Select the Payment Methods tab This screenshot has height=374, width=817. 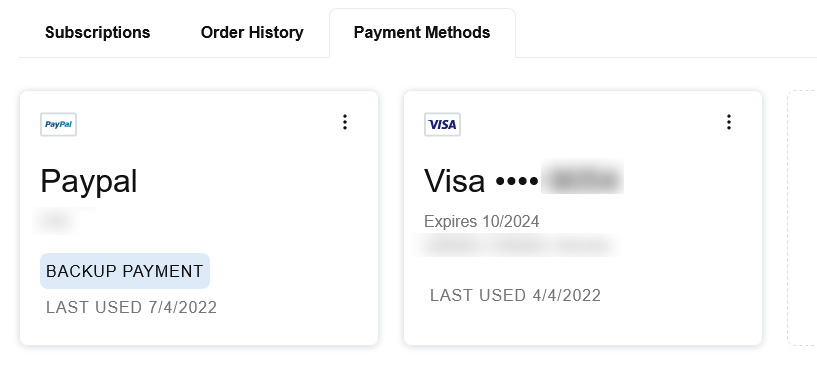coord(422,32)
